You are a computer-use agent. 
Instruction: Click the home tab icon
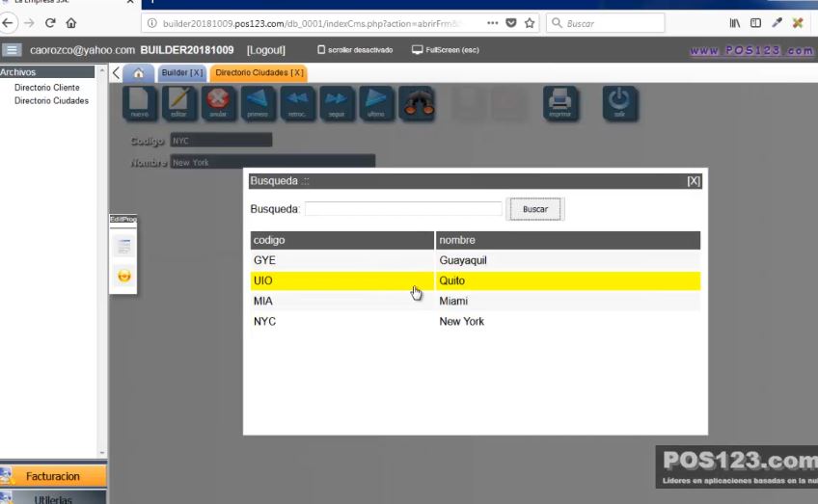click(x=139, y=73)
